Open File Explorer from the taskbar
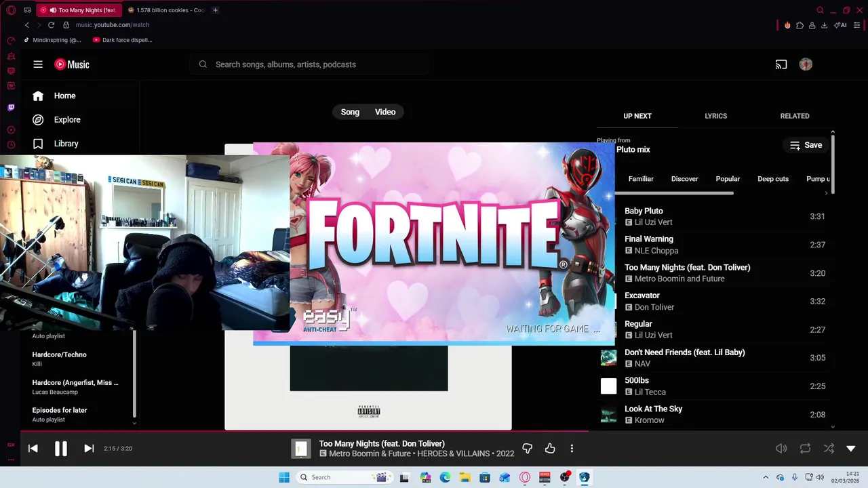Screen dimensions: 868x488 coord(465,477)
